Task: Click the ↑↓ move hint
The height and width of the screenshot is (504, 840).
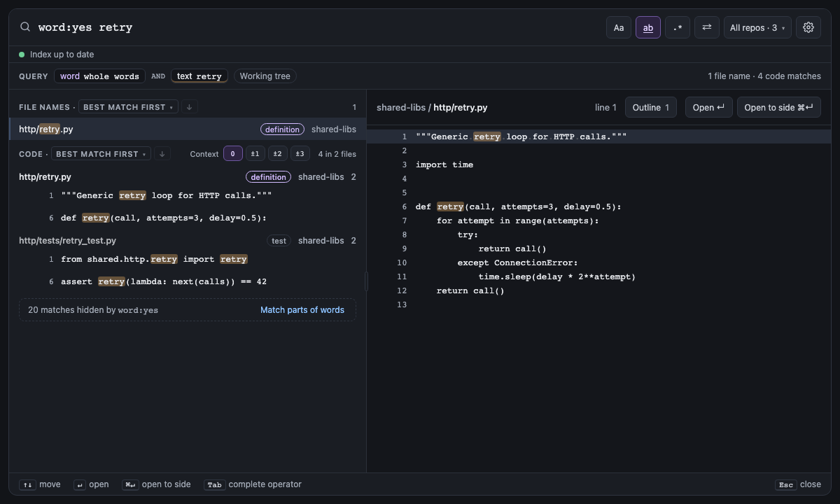Action: (40, 484)
